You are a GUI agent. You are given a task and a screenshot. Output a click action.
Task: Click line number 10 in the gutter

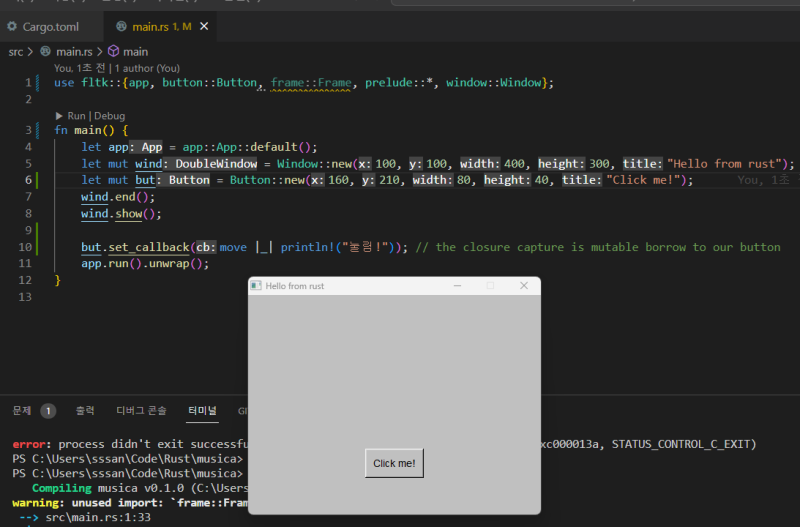[26, 247]
